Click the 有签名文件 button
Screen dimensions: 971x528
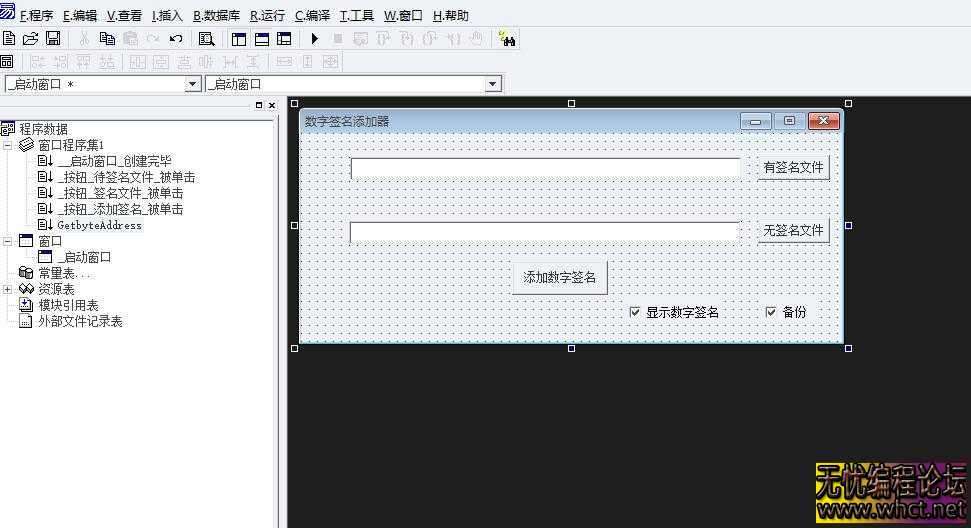[793, 168]
